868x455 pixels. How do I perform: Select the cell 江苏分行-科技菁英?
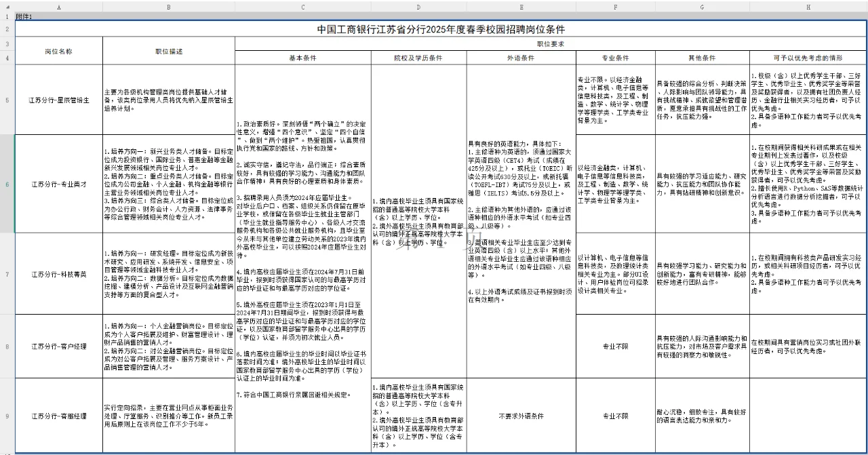[x=58, y=274]
